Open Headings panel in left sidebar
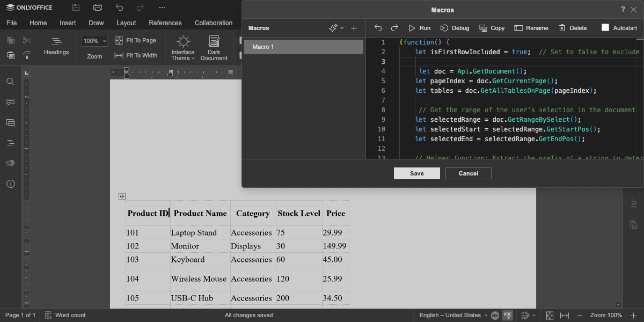Viewport: 644px width, 322px height. [10, 143]
